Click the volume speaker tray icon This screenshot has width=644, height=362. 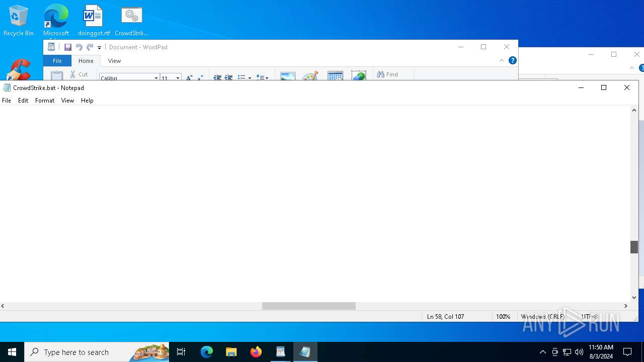coord(579,352)
